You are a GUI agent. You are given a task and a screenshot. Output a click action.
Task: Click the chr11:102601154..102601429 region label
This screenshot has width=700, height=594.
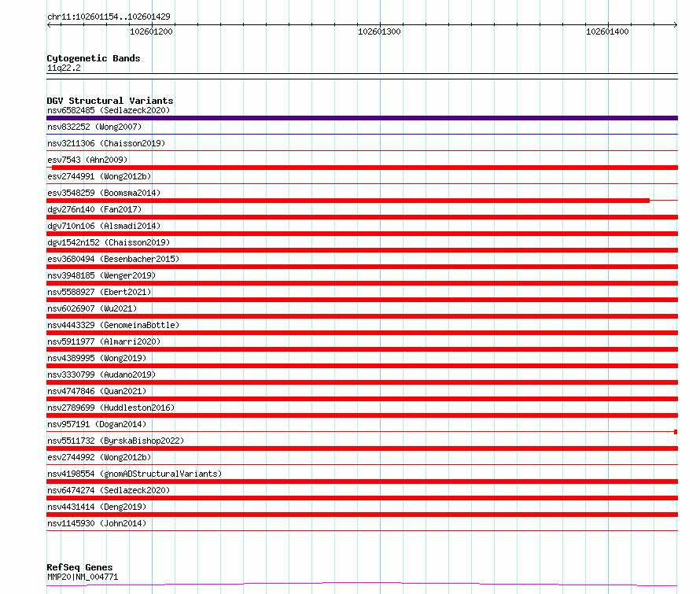tap(109, 17)
